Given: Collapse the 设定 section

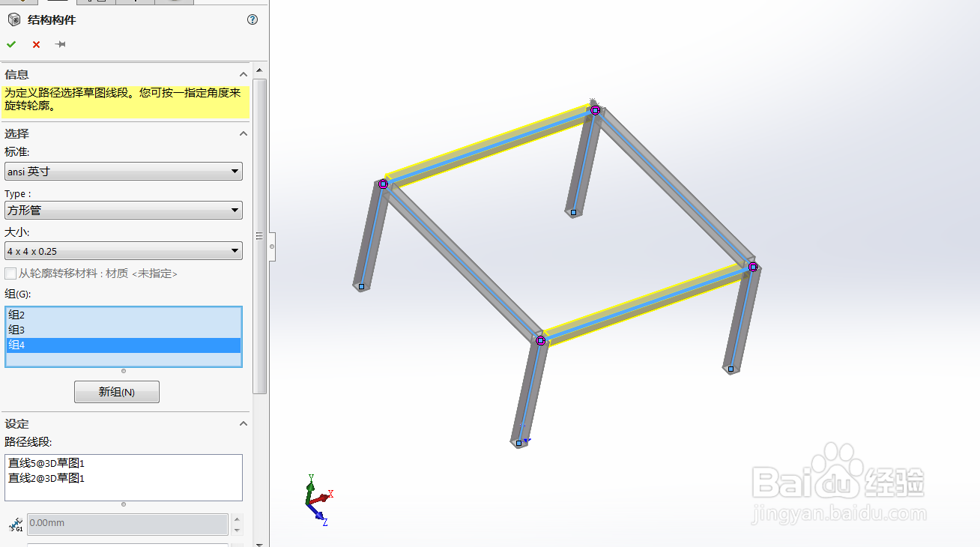Looking at the screenshot, I should (243, 423).
